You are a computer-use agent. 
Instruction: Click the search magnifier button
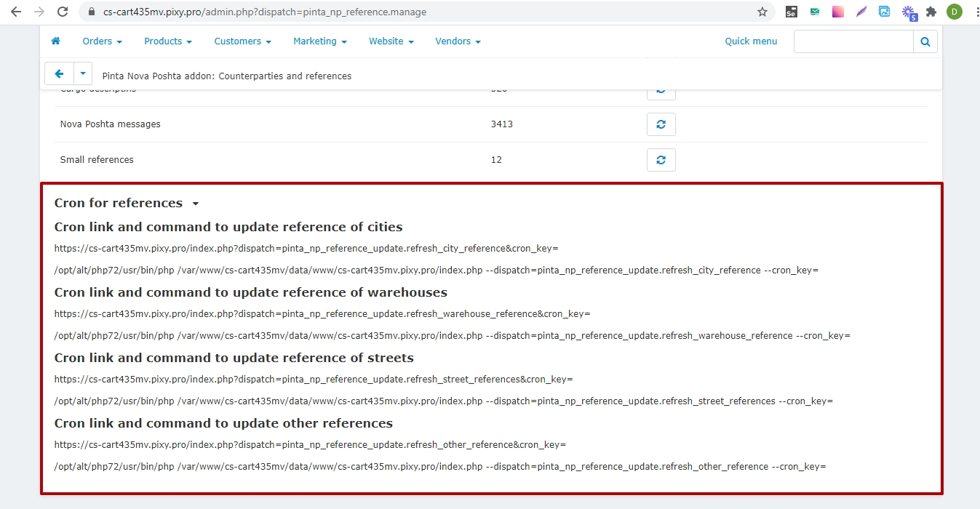[925, 41]
